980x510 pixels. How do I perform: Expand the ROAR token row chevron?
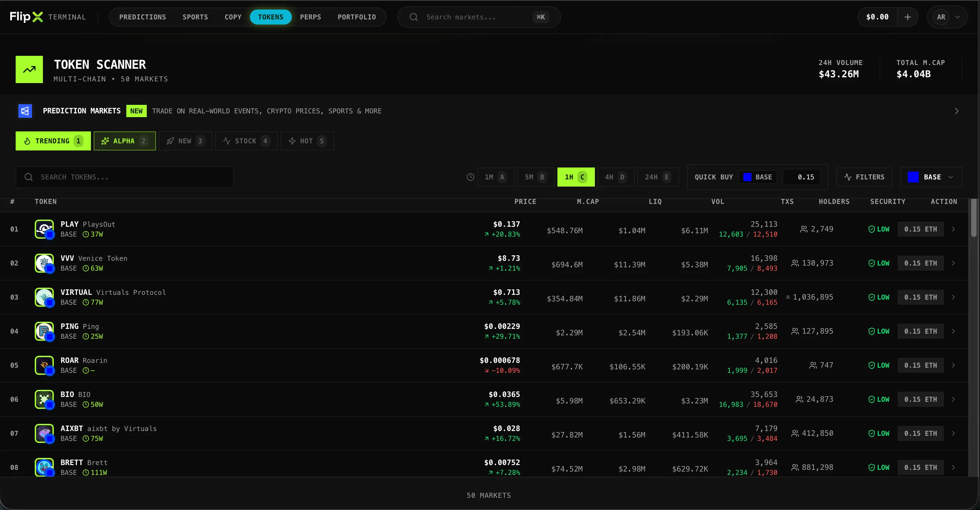(x=953, y=365)
